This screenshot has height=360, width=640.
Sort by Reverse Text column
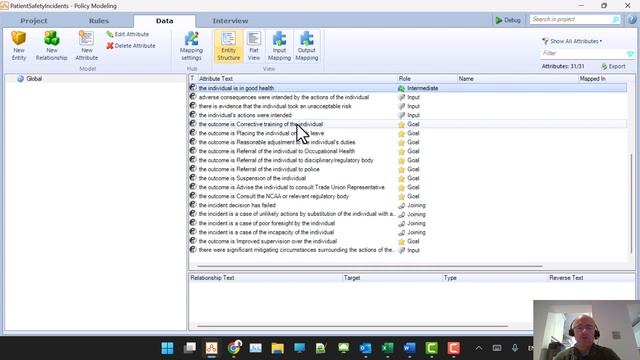point(591,278)
